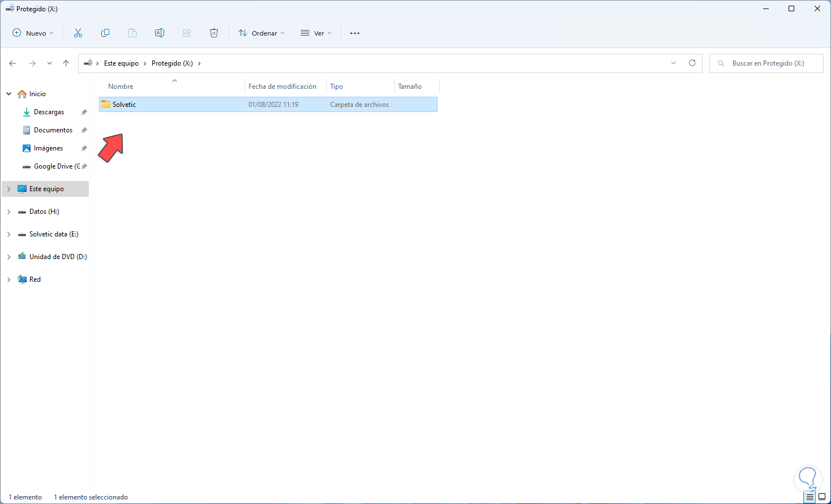
Task: Sort by the Tamaño column header
Action: coord(410,87)
